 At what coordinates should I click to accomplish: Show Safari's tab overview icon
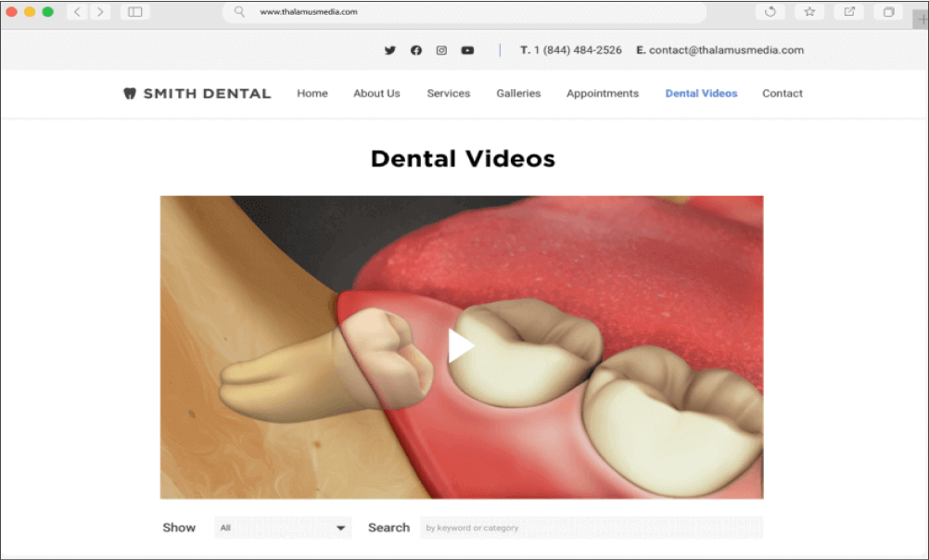coord(887,12)
